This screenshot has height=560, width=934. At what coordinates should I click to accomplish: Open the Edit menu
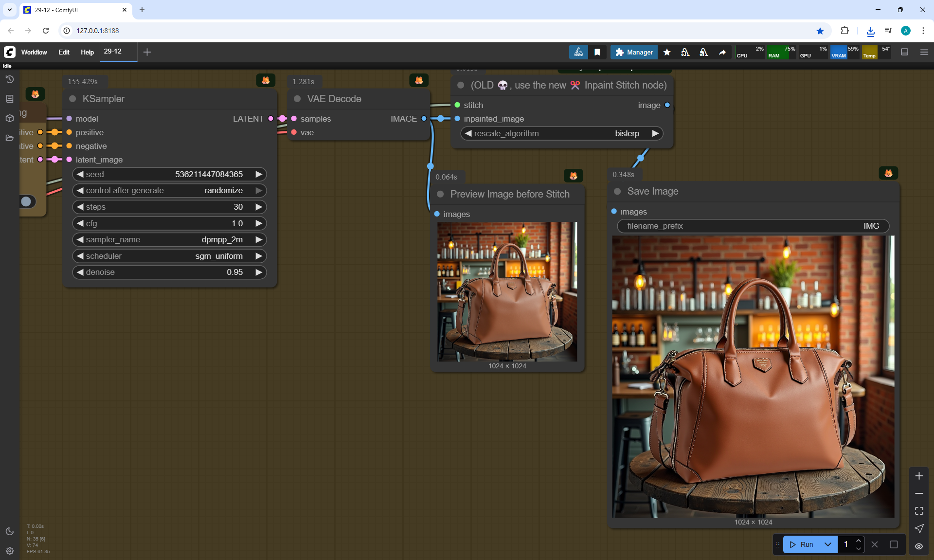pos(64,52)
